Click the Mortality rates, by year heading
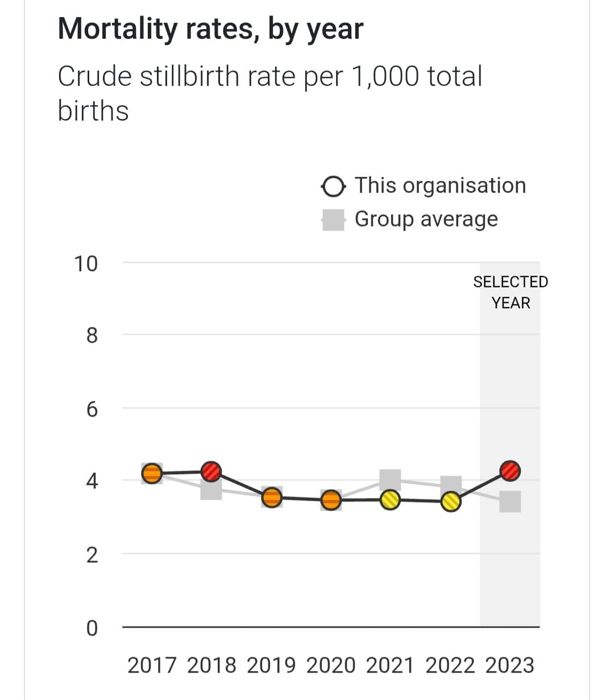Viewport: 614px width, 700px height. [x=210, y=29]
